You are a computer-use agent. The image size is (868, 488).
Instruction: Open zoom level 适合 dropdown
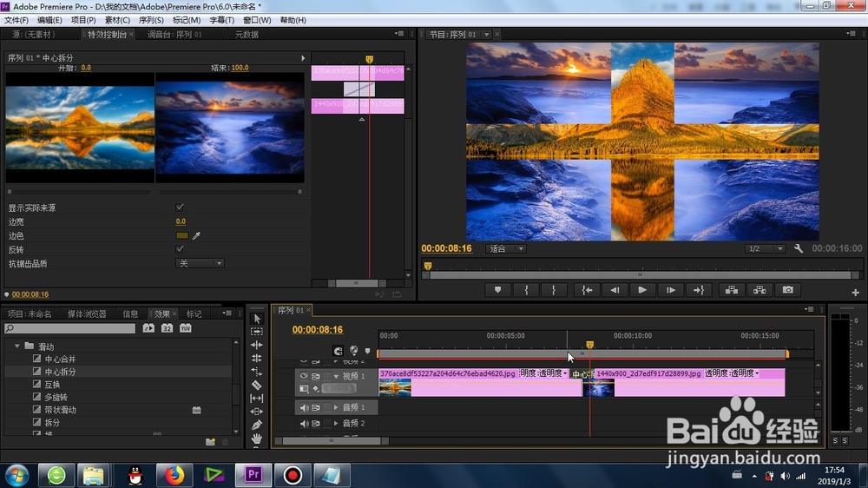pyautogui.click(x=506, y=248)
